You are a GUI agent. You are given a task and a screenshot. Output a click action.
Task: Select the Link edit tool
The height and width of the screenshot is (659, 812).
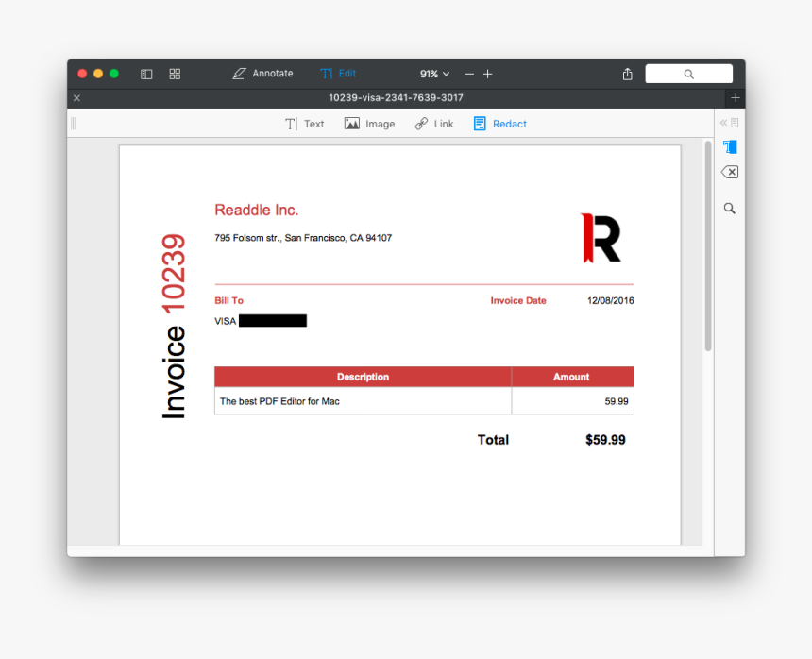tap(434, 124)
